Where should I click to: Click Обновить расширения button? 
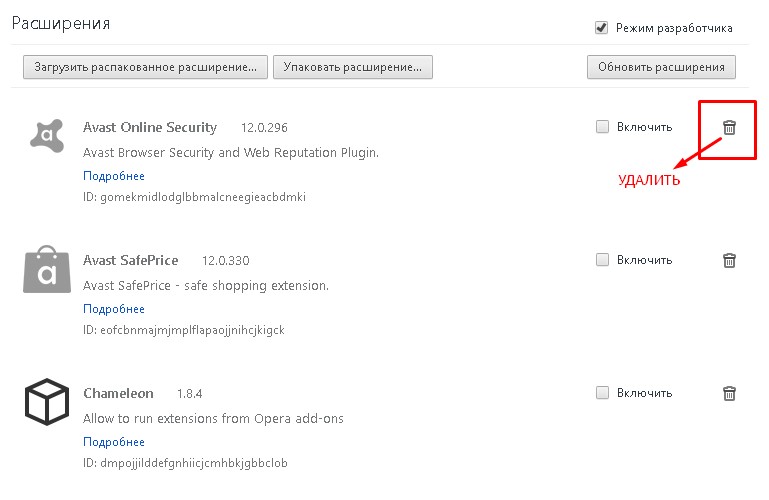pyautogui.click(x=661, y=67)
